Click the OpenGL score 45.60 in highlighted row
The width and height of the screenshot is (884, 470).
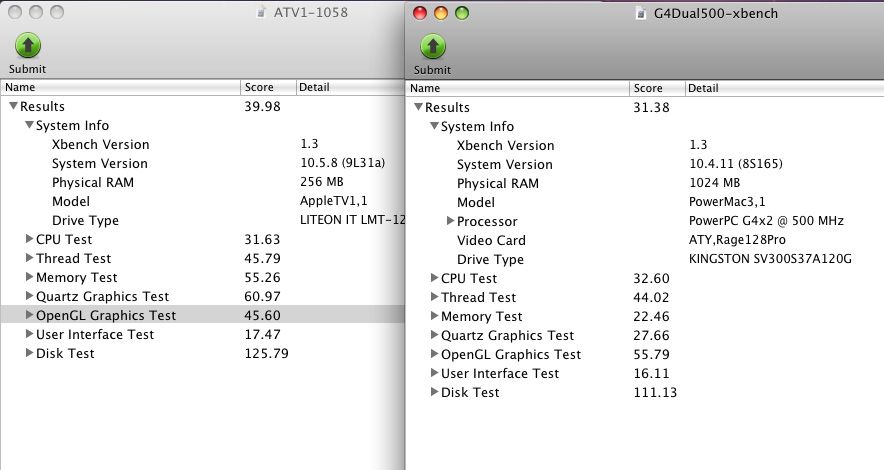click(x=262, y=315)
